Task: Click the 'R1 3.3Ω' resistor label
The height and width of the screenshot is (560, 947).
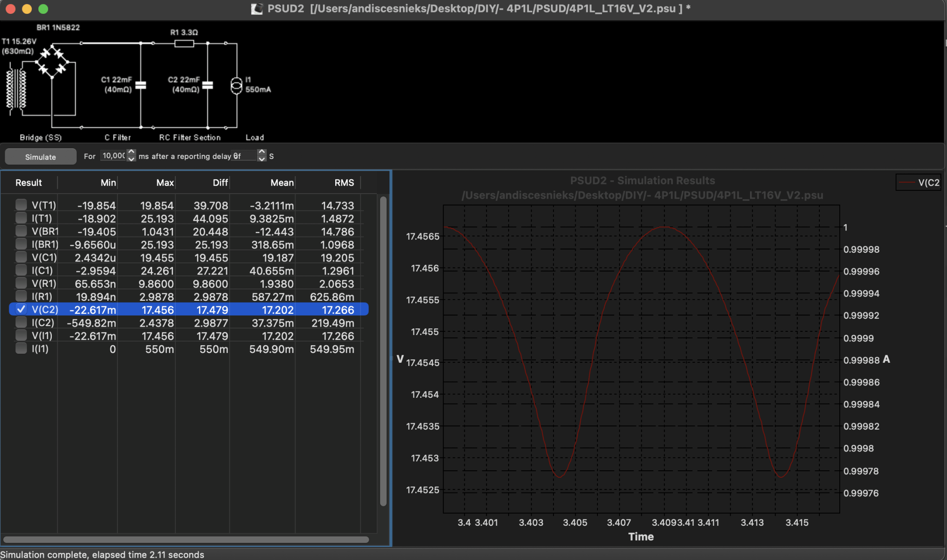Action: [184, 32]
